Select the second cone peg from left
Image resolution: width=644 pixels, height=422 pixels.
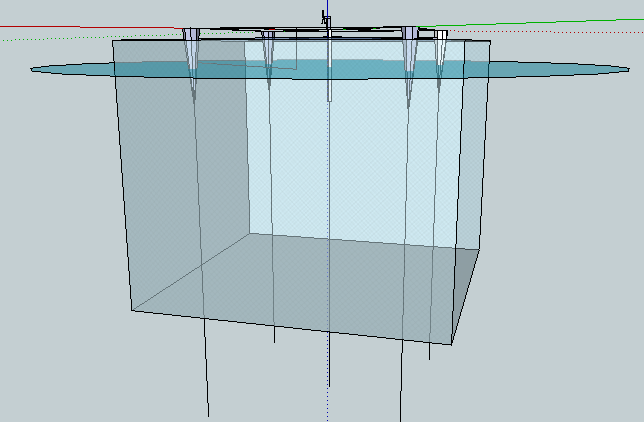coord(268,55)
